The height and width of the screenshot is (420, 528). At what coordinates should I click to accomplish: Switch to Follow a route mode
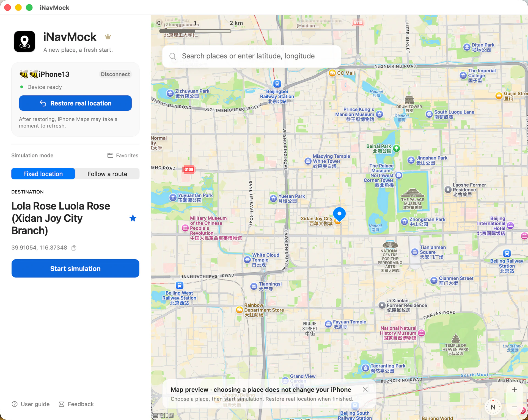[x=107, y=174]
